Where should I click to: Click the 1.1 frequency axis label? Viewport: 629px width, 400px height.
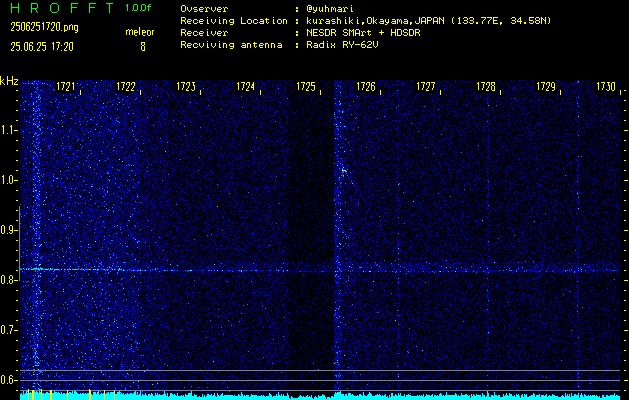click(x=8, y=130)
